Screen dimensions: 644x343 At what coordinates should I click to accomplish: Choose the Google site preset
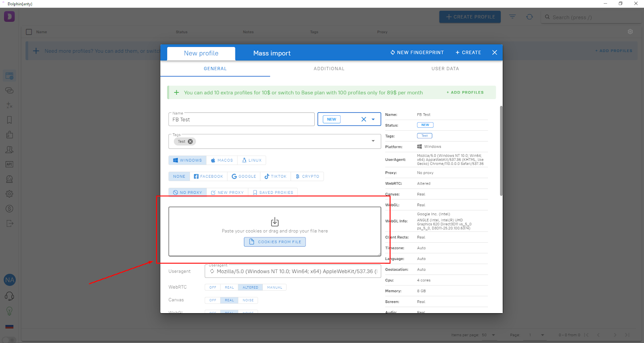pyautogui.click(x=244, y=177)
